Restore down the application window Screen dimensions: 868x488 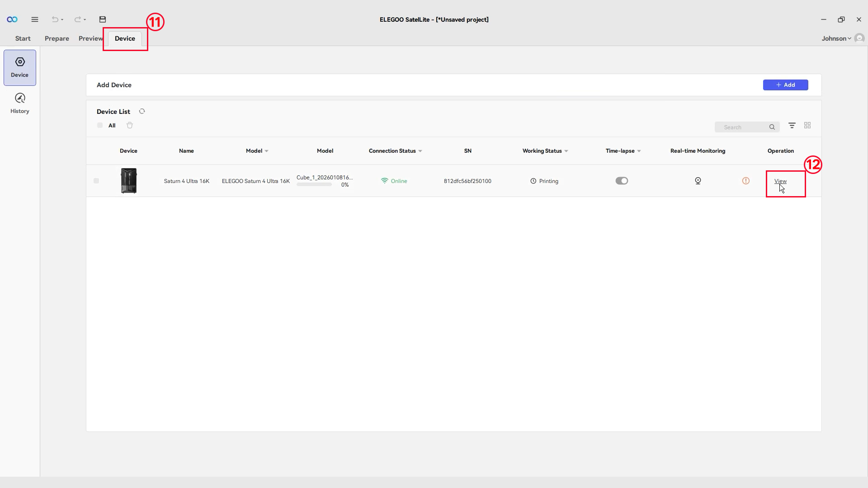[x=841, y=19]
